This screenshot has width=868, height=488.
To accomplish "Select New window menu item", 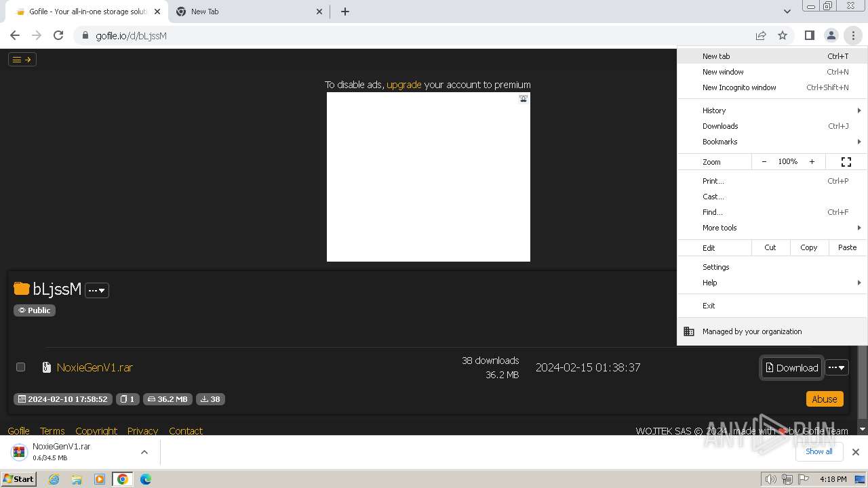I will click(x=772, y=72).
